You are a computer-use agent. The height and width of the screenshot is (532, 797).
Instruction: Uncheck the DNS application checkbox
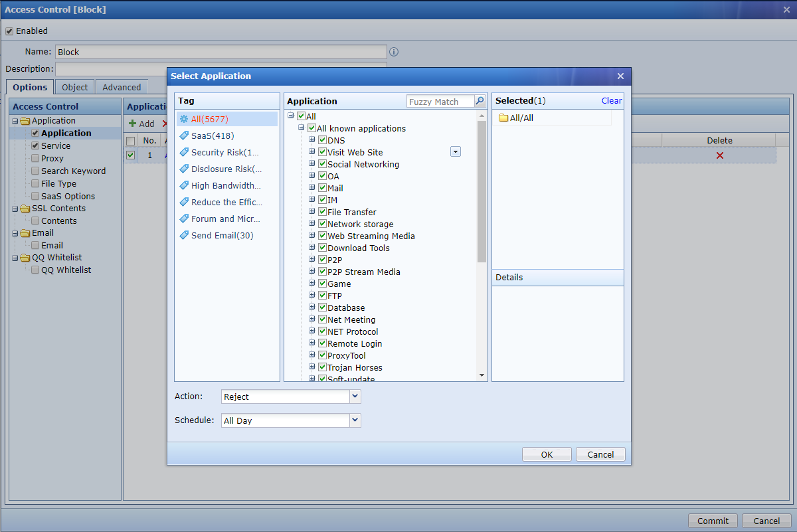(322, 140)
